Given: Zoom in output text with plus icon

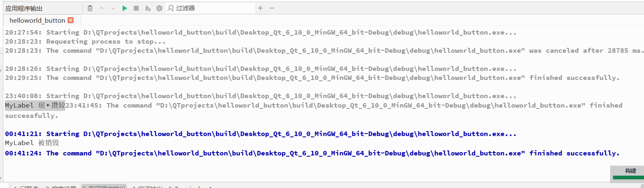Looking at the screenshot, I should (x=260, y=8).
